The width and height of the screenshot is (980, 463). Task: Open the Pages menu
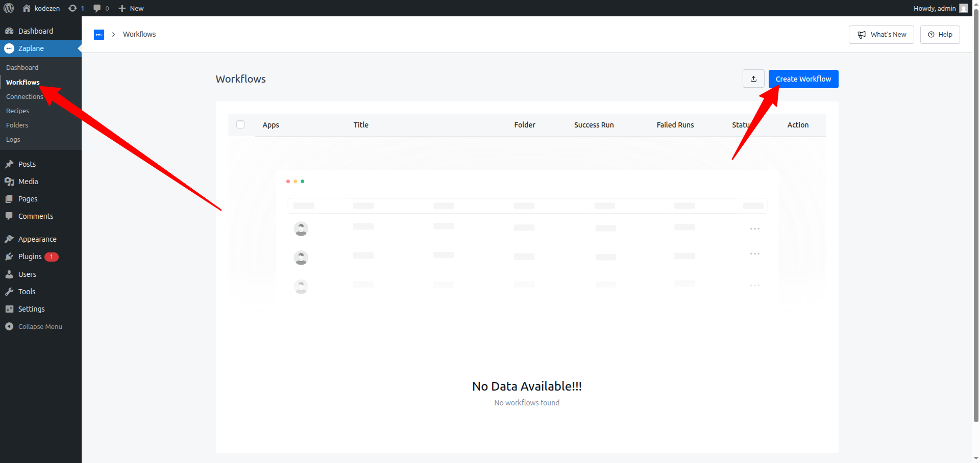pyautogui.click(x=41, y=199)
